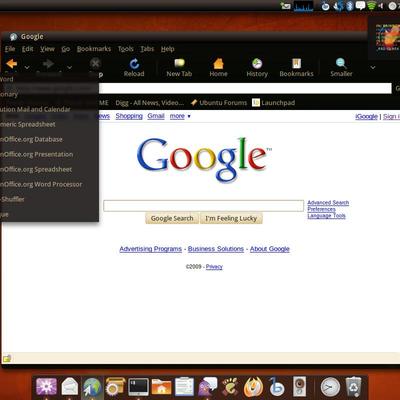Open the Ubuntu Forums bookmark
The height and width of the screenshot is (400, 400).
pyautogui.click(x=219, y=103)
